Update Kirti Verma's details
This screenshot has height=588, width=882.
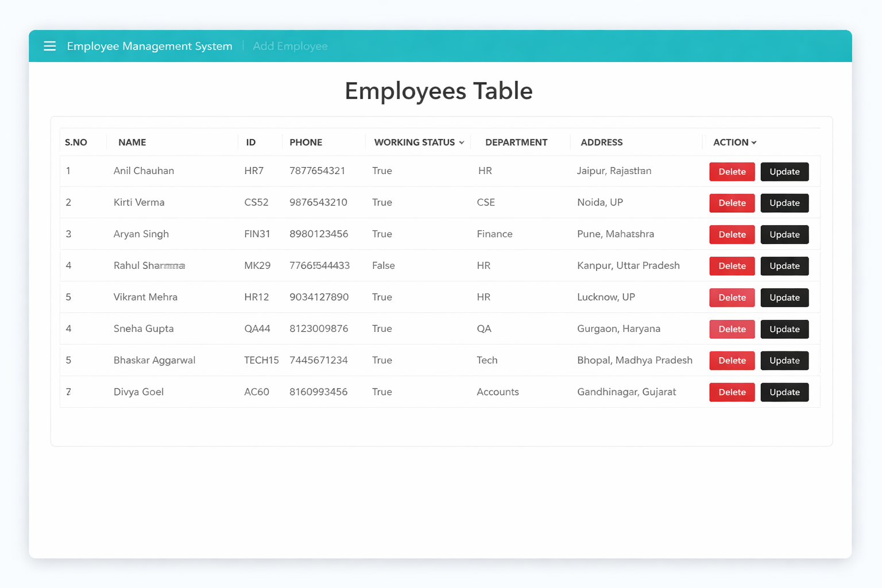[x=784, y=203]
